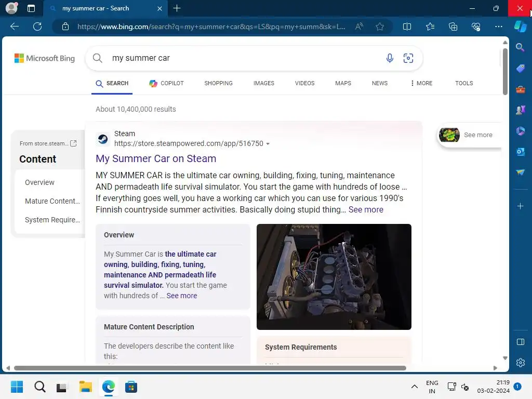Open sidebar Tools briefcase icon

[520, 89]
